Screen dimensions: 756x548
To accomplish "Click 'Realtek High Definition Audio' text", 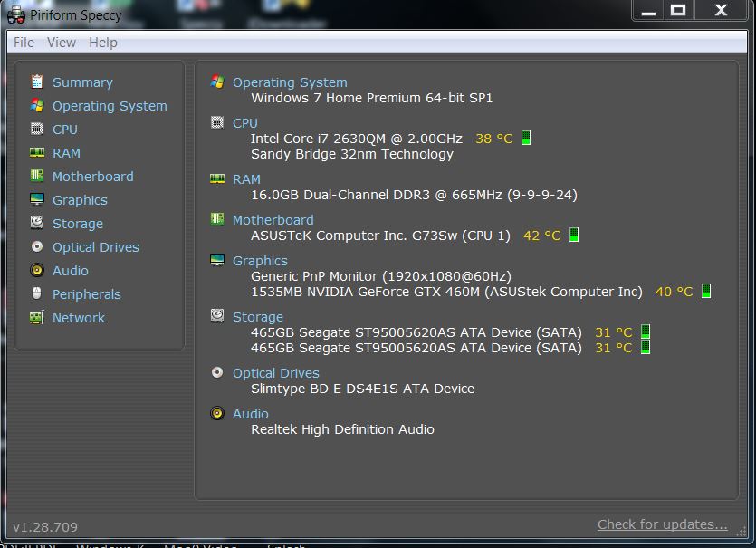I will pos(342,429).
